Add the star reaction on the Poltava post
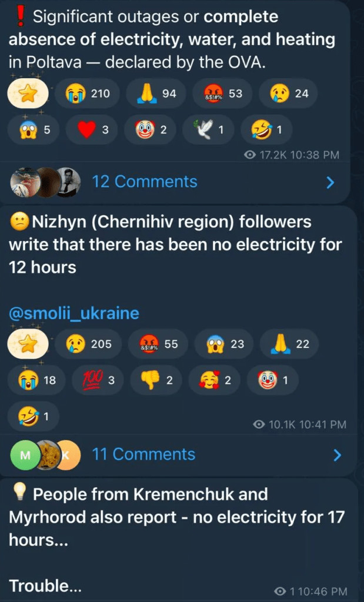364x602 pixels. tap(28, 93)
